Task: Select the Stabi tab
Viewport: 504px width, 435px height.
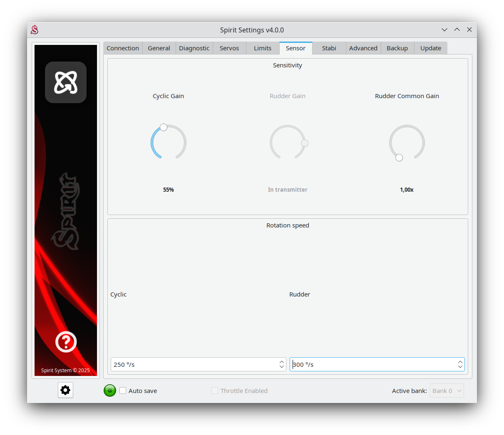Action: [329, 48]
